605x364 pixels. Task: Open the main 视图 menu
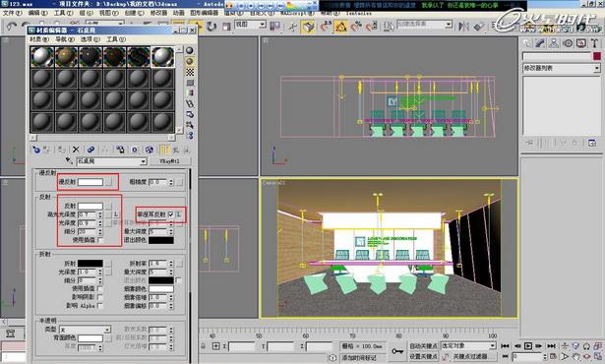point(109,13)
